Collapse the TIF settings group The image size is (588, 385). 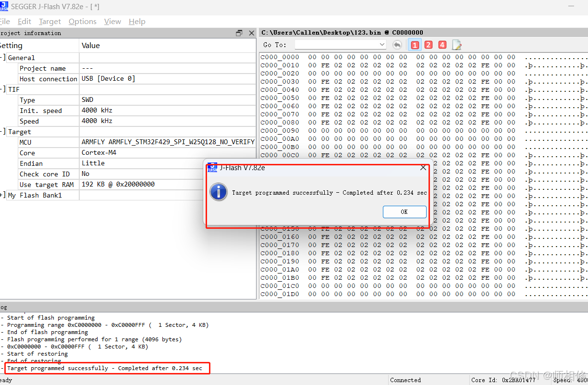click(x=2, y=89)
